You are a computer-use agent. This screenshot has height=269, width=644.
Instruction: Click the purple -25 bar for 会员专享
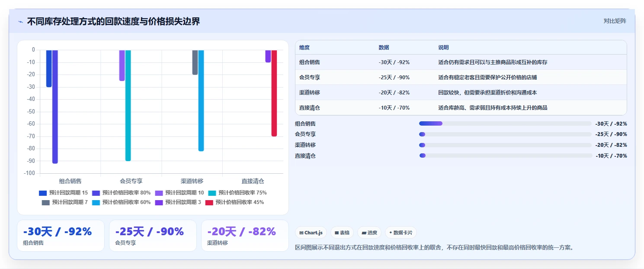122,65
